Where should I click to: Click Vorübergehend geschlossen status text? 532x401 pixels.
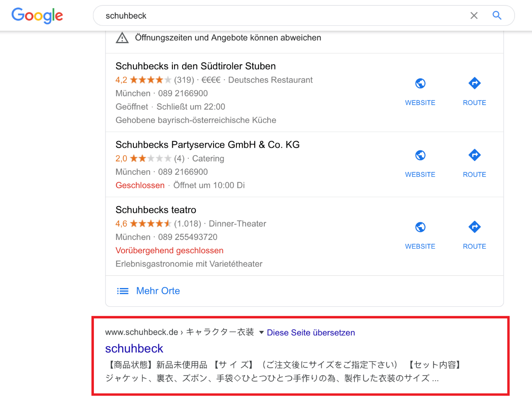(x=170, y=250)
